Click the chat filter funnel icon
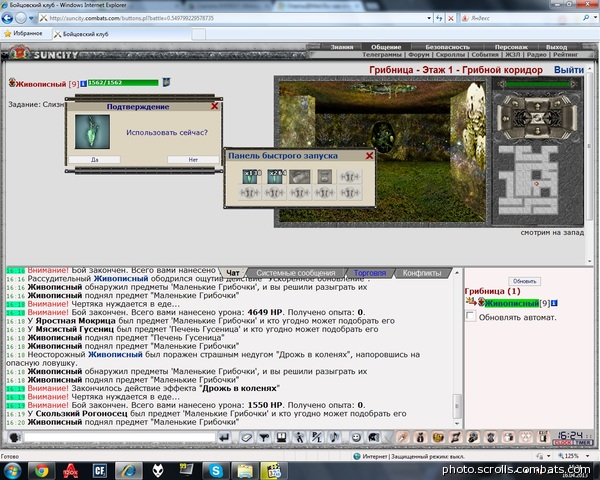 tap(264, 437)
